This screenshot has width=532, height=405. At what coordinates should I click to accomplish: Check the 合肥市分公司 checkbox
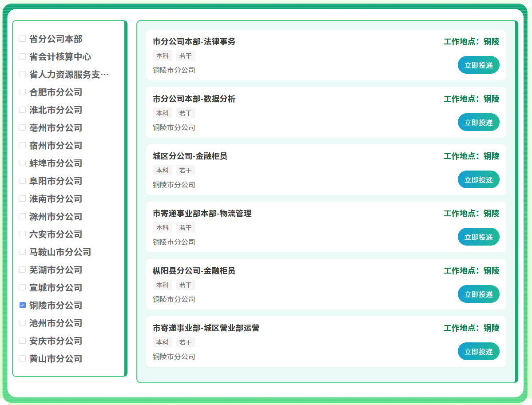click(x=23, y=92)
